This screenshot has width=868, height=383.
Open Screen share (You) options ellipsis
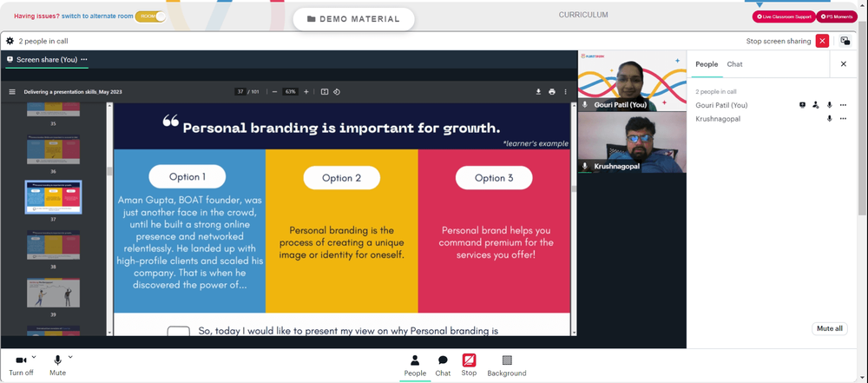83,59
